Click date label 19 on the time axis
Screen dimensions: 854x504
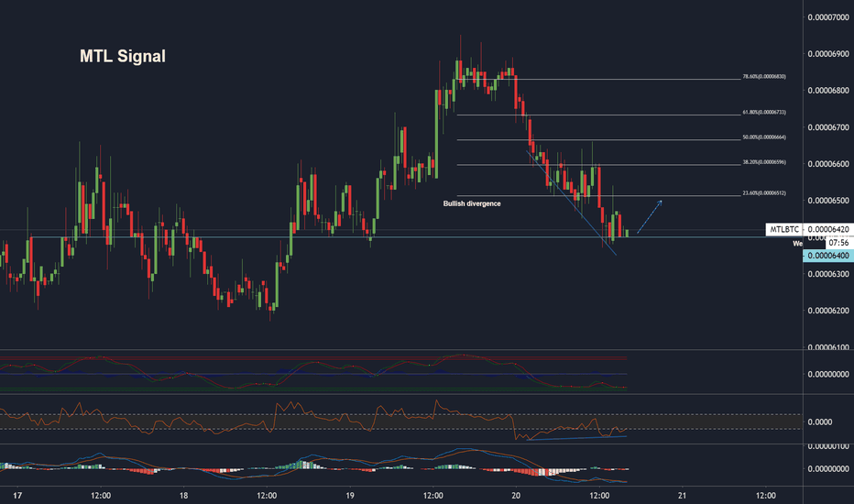point(350,495)
